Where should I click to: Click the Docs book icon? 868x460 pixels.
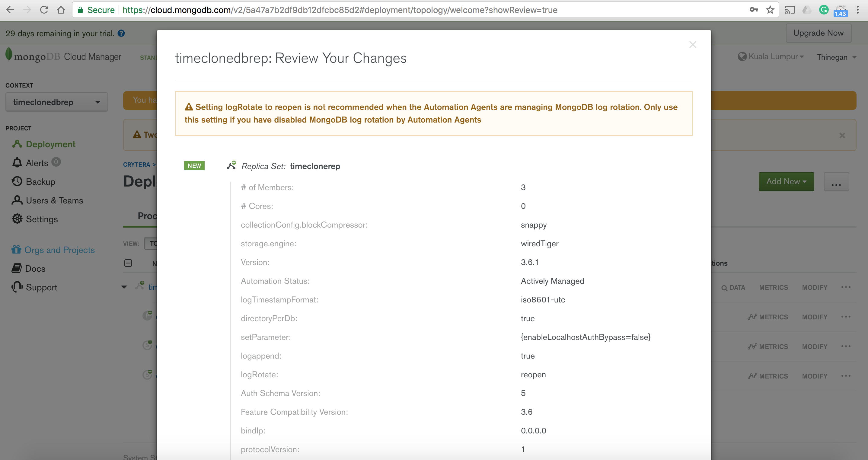pos(17,268)
